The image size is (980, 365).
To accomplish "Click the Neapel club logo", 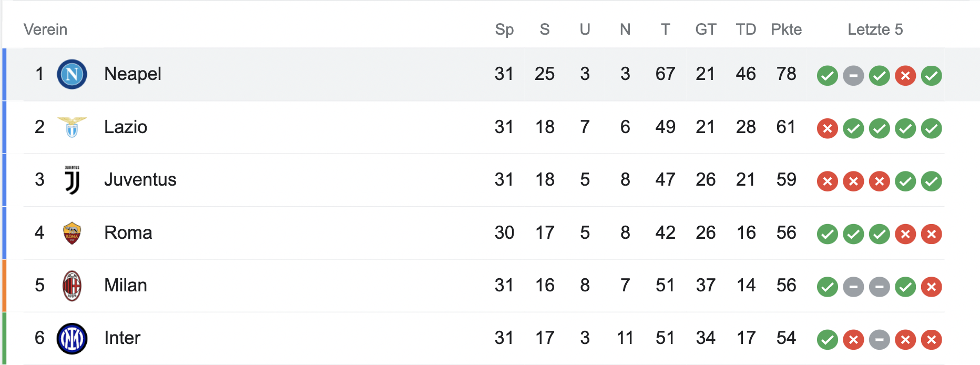I will click(72, 74).
